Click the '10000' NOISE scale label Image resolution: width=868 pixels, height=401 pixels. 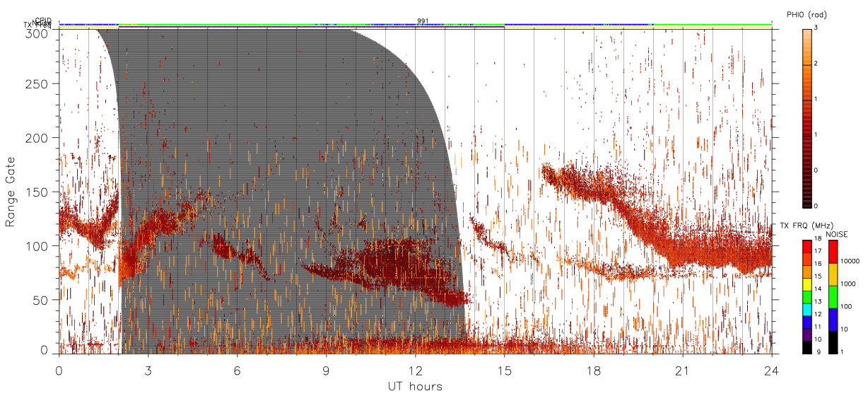[850, 262]
